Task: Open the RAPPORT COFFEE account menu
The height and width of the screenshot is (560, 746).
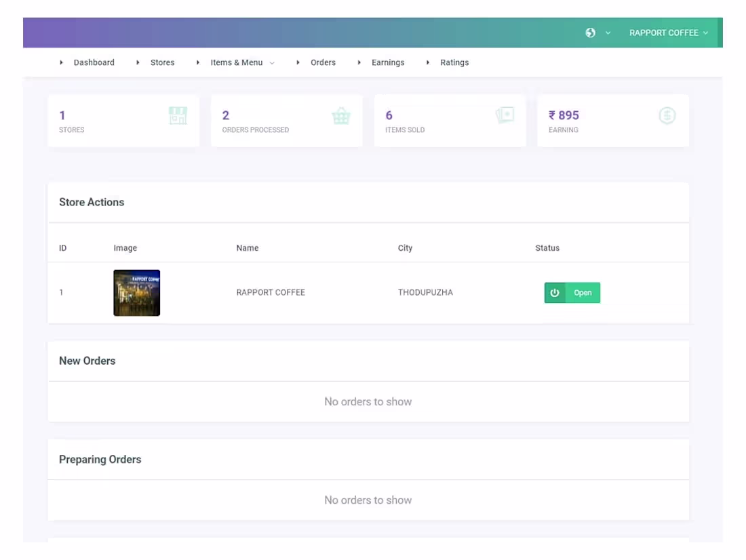Action: [x=669, y=33]
